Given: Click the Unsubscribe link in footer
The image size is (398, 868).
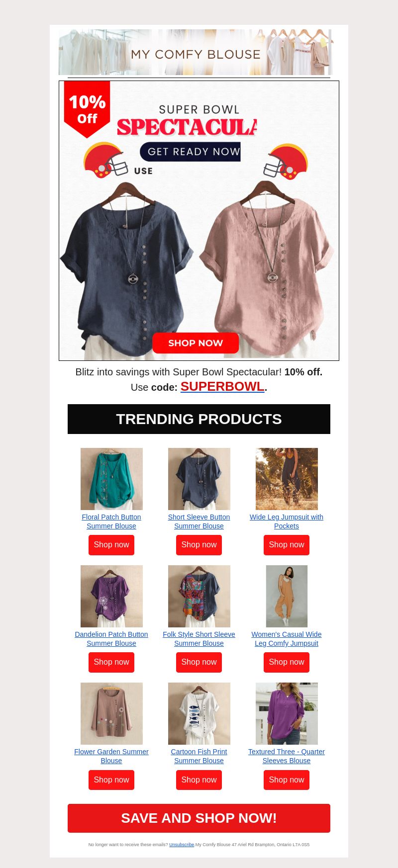Looking at the screenshot, I should click(182, 845).
